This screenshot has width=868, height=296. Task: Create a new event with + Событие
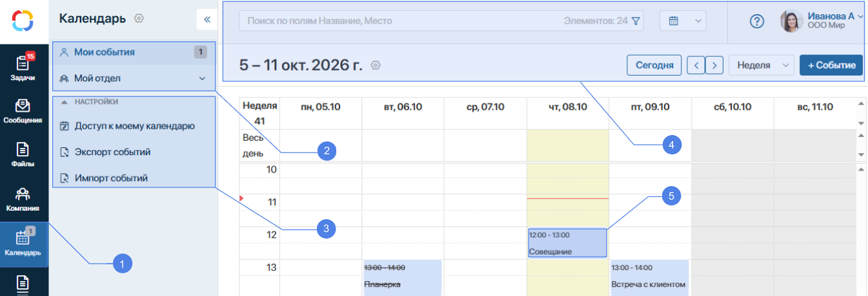click(831, 65)
